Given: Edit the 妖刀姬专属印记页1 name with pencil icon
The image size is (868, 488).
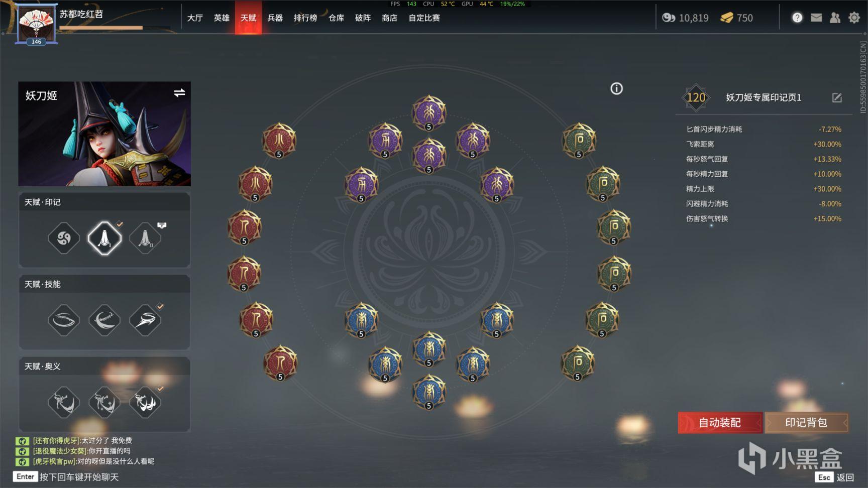Looking at the screenshot, I should 837,98.
